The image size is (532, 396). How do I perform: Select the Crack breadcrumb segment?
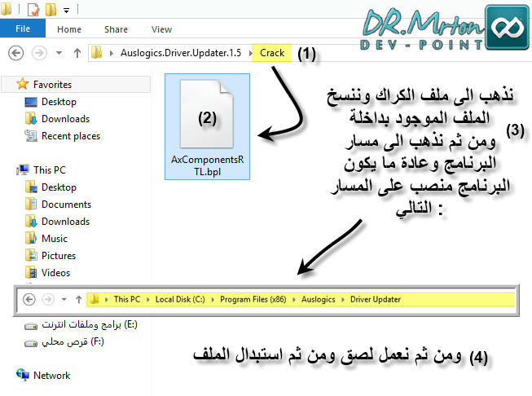(272, 53)
